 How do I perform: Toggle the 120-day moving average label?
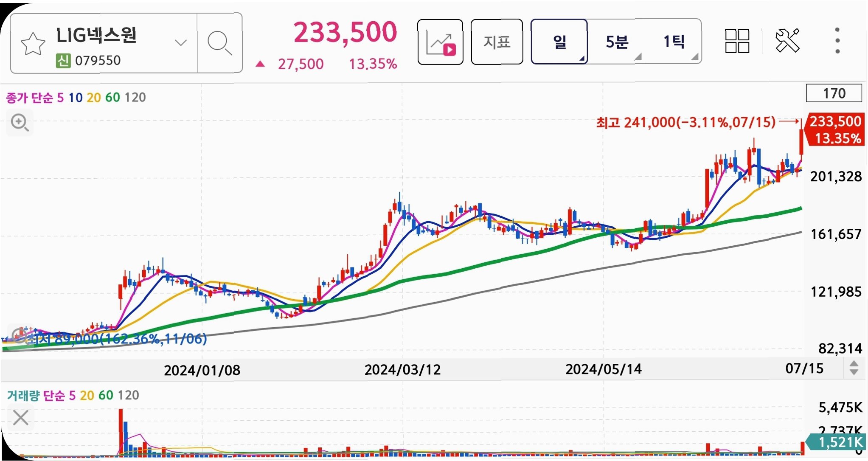[x=135, y=98]
